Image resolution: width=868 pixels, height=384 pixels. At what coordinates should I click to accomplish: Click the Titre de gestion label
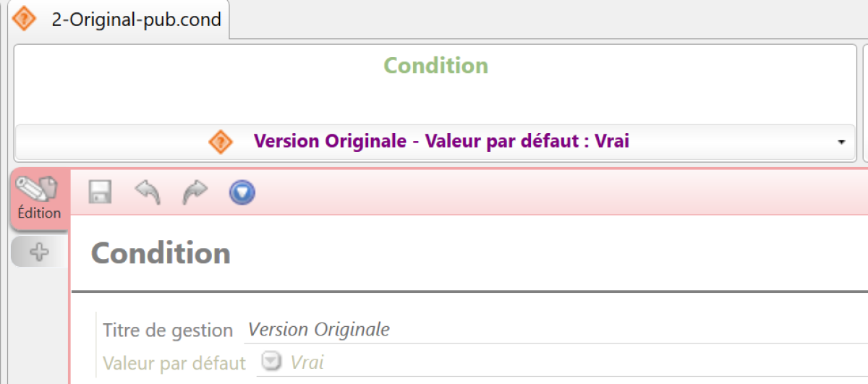click(168, 330)
